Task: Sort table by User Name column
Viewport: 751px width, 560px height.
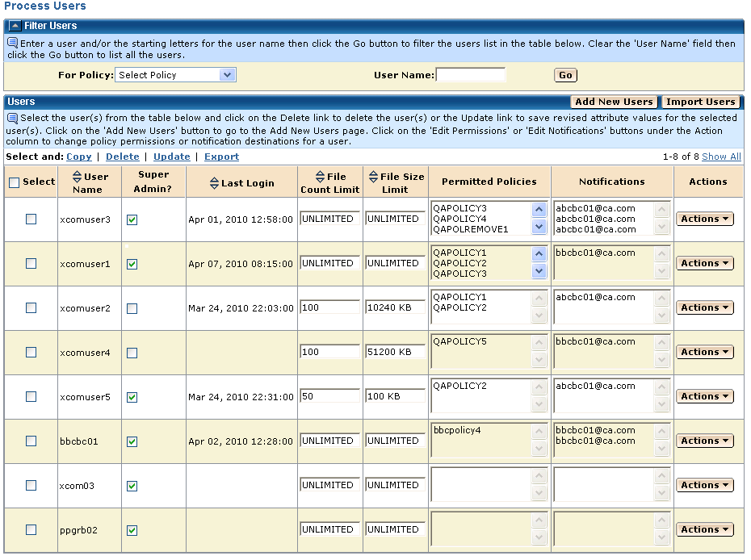Action: (x=78, y=177)
